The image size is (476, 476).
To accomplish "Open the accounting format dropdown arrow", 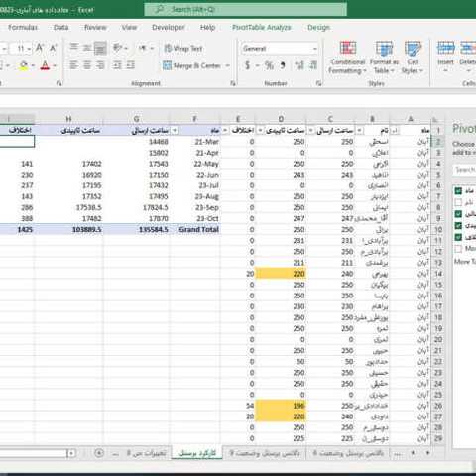I will (257, 65).
